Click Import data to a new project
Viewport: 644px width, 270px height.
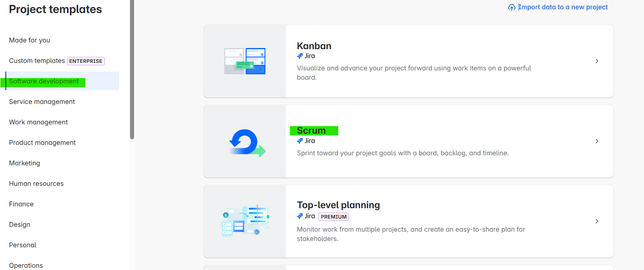point(563,7)
